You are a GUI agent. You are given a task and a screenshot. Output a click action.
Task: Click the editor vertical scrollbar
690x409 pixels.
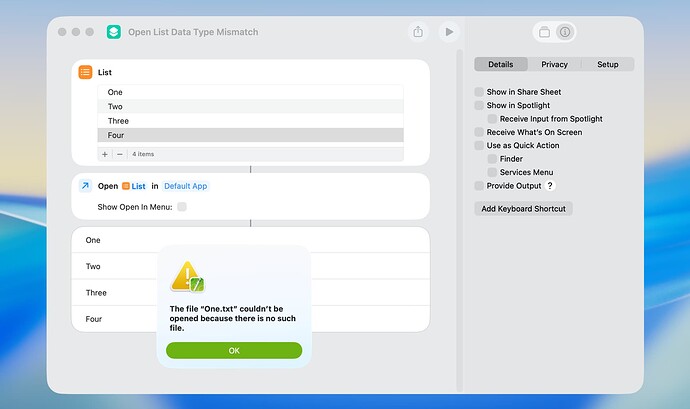point(459,220)
